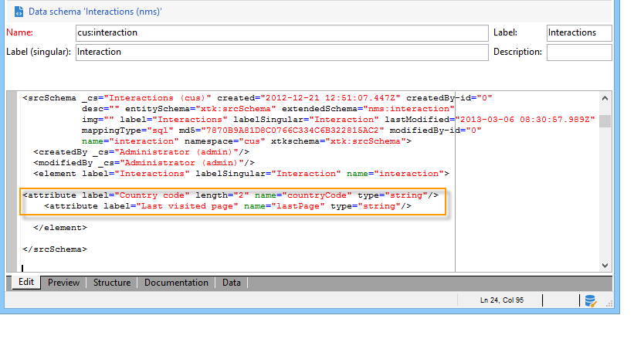Screen dimensions: 644x339
Task: Click the lastPage attribute line
Action: [228, 206]
